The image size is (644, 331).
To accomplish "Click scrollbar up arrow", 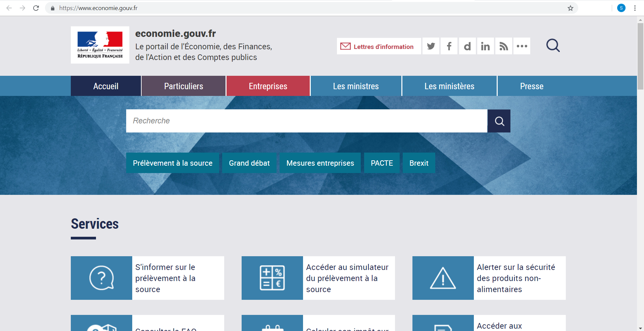I will tap(640, 20).
